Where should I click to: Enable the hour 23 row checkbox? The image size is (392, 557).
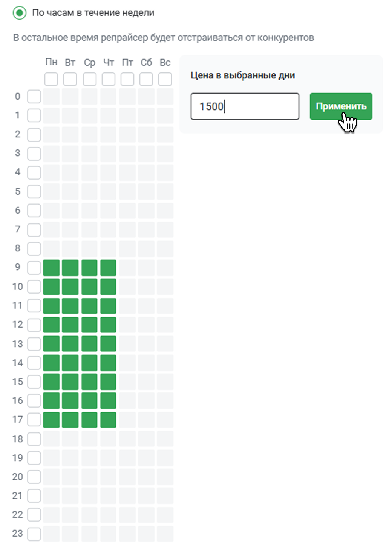point(34,534)
